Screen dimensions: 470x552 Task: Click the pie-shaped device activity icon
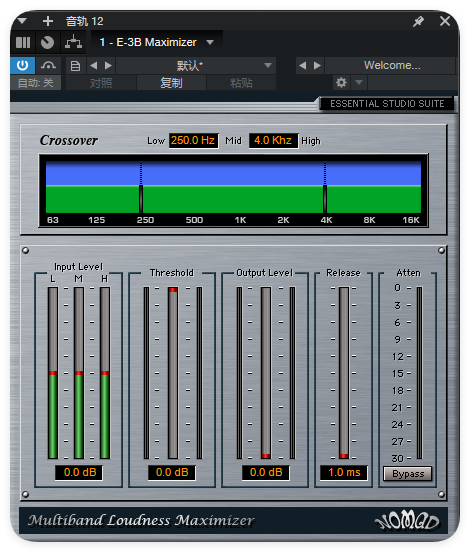click(x=48, y=43)
